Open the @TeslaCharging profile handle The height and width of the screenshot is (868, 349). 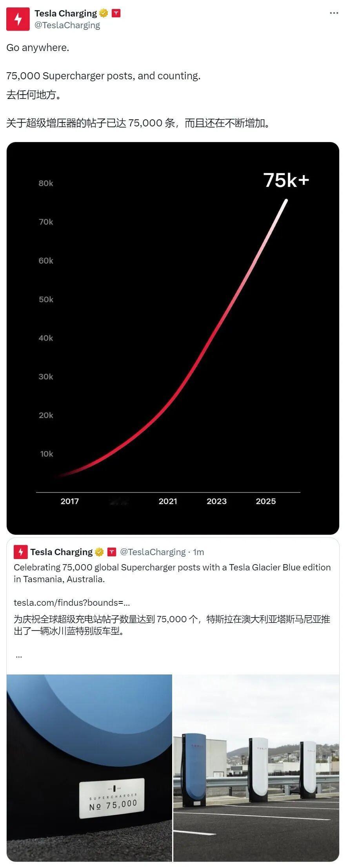click(x=67, y=25)
